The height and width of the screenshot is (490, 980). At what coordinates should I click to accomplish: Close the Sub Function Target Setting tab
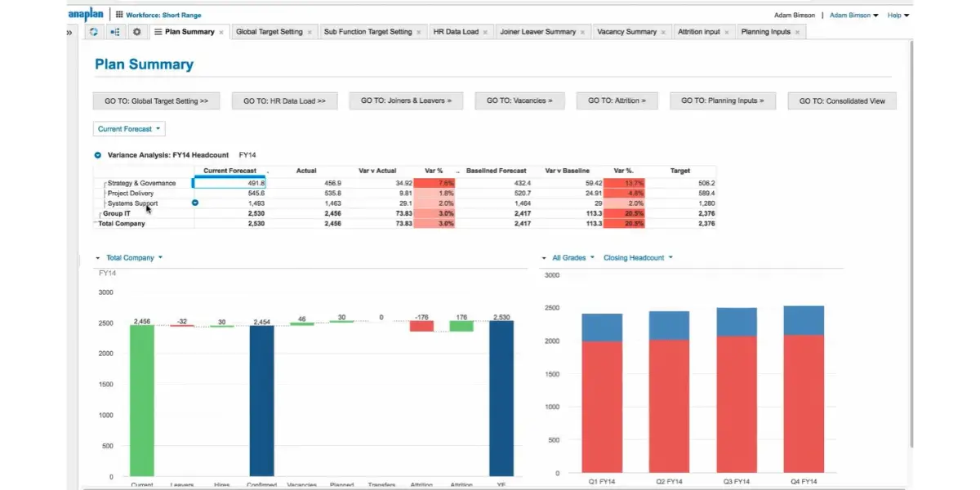(x=419, y=33)
